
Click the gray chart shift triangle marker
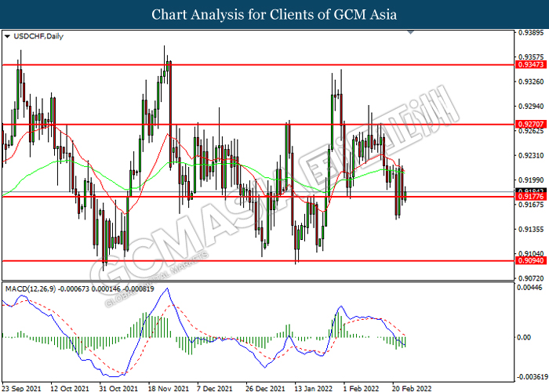(x=411, y=32)
